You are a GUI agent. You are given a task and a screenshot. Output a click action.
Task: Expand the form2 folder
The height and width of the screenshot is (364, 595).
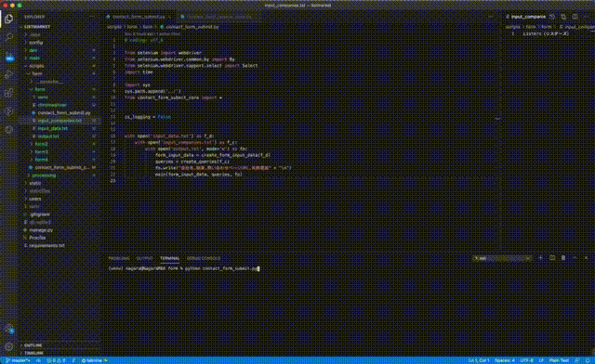[41, 144]
